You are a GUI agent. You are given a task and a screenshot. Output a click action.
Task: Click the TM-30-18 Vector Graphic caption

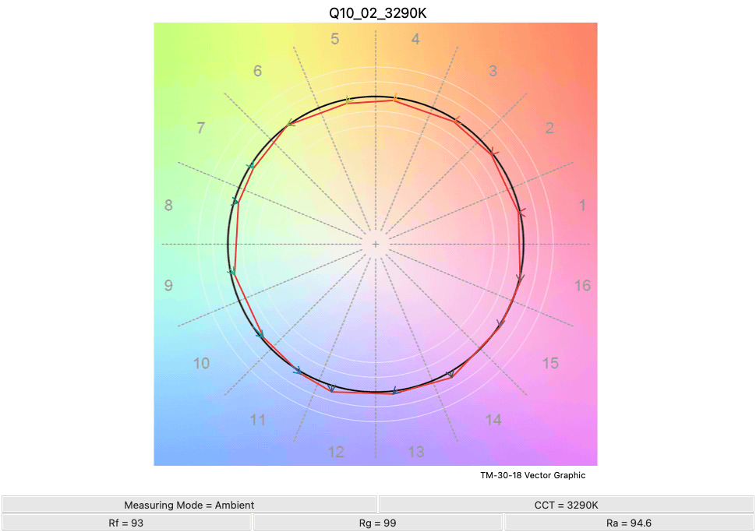[x=533, y=475]
